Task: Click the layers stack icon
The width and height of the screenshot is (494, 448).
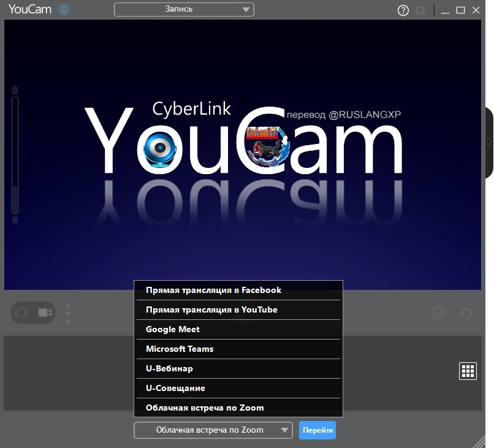Action: pos(438,313)
